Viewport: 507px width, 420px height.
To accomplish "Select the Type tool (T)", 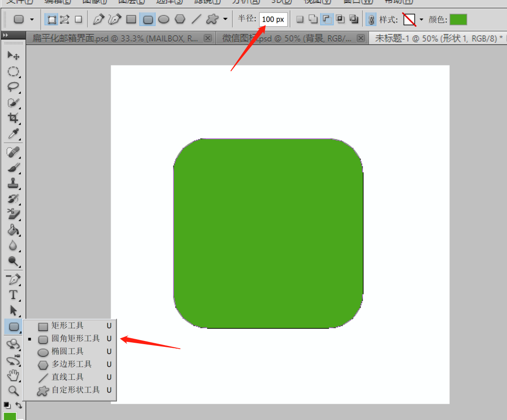I will (x=13, y=295).
